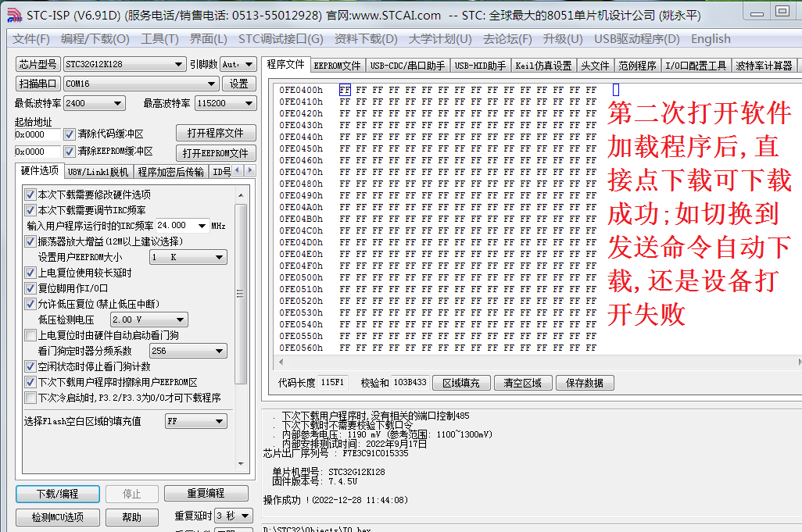Select the 程序加密后传输 tab
This screenshot has height=532, width=802.
pos(171,172)
